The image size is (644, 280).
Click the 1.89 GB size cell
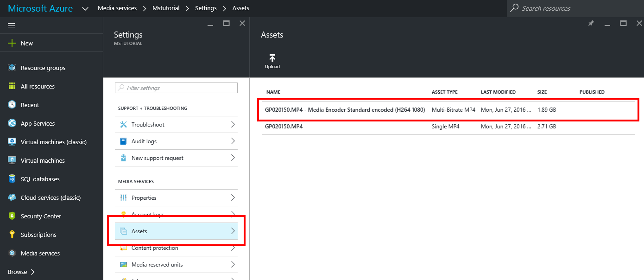click(x=547, y=109)
